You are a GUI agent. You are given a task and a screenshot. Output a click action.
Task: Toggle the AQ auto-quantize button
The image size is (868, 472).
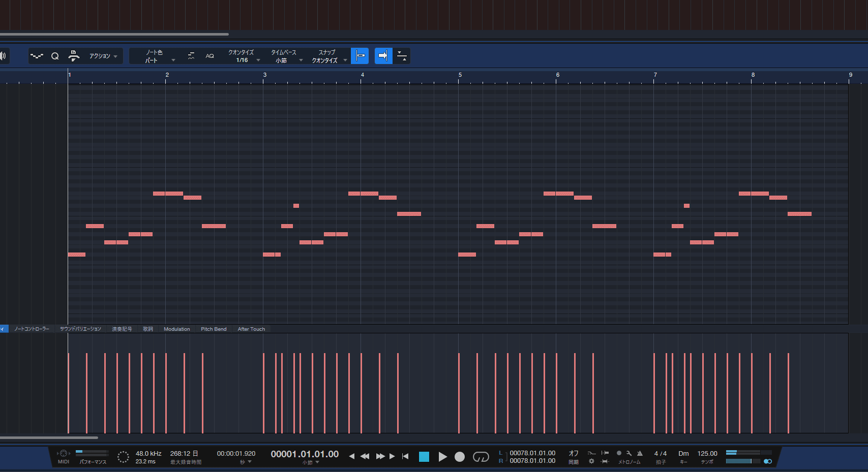coord(209,56)
